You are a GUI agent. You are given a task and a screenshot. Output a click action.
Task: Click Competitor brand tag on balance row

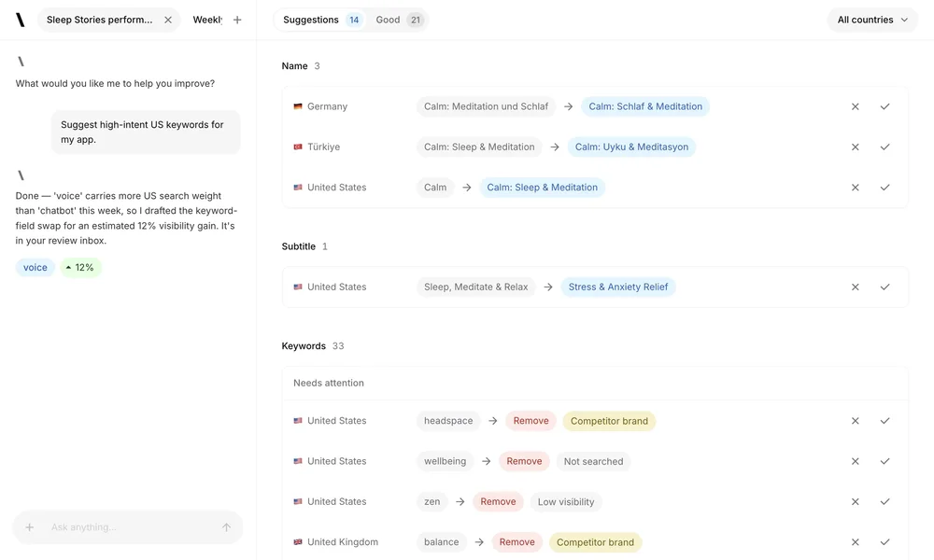595,542
